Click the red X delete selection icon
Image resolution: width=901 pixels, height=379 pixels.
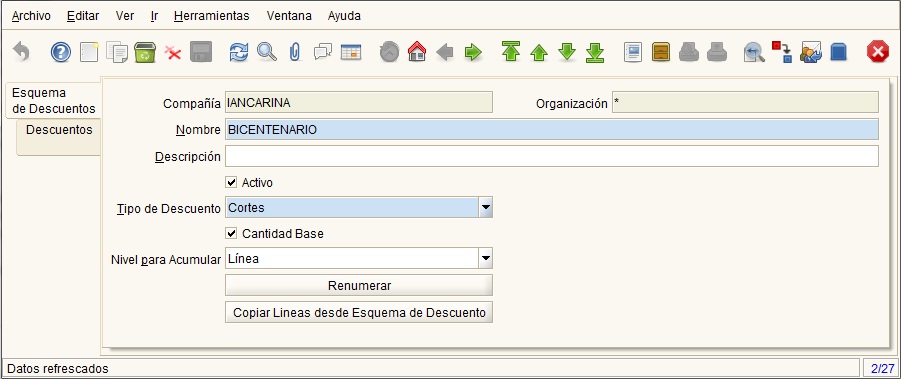tap(173, 53)
